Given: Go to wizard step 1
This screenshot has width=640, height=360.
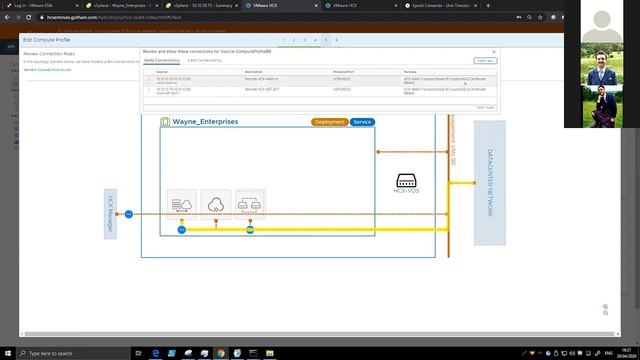Looking at the screenshot, I should (283, 40).
